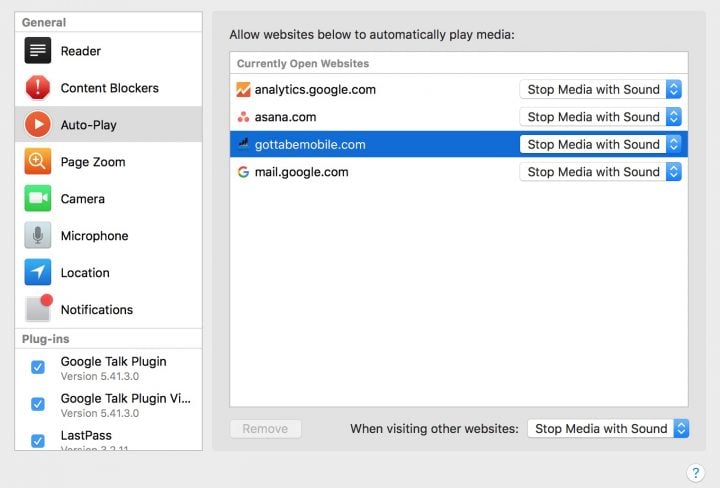Click the analytics.google.com favicon
The image size is (720, 488).
pos(243,90)
